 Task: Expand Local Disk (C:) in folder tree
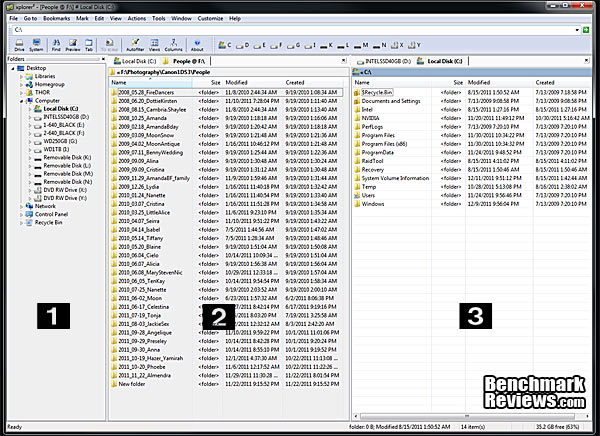(30, 109)
